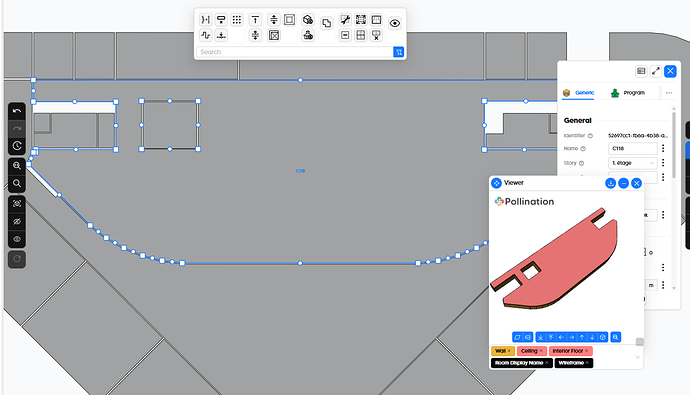Toggle the eye visibility button in top toolbar
690x395 pixels.
pyautogui.click(x=395, y=23)
